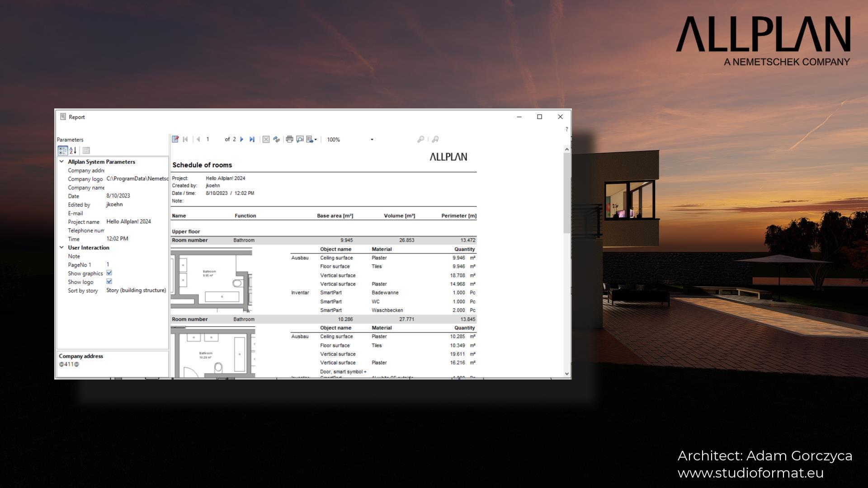Click Project name value Hello Allplan! 2024
Screen dimensions: 868x488
pos(129,222)
